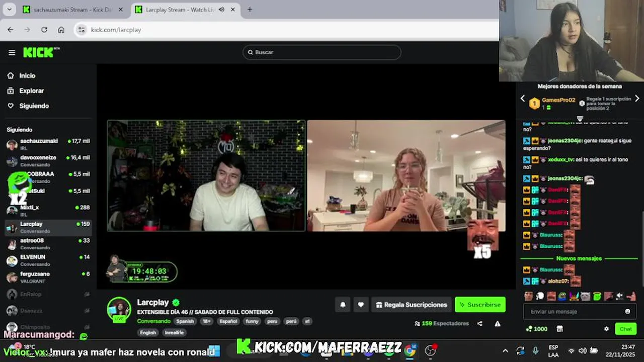Screen dimensions: 644x362
Task: Mute the Larcplay Stream tab audio icon
Action: [x=221, y=10]
